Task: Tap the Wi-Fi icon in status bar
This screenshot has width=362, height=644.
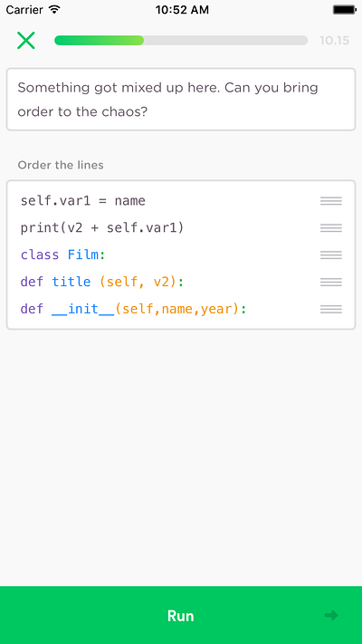Action: (54, 9)
